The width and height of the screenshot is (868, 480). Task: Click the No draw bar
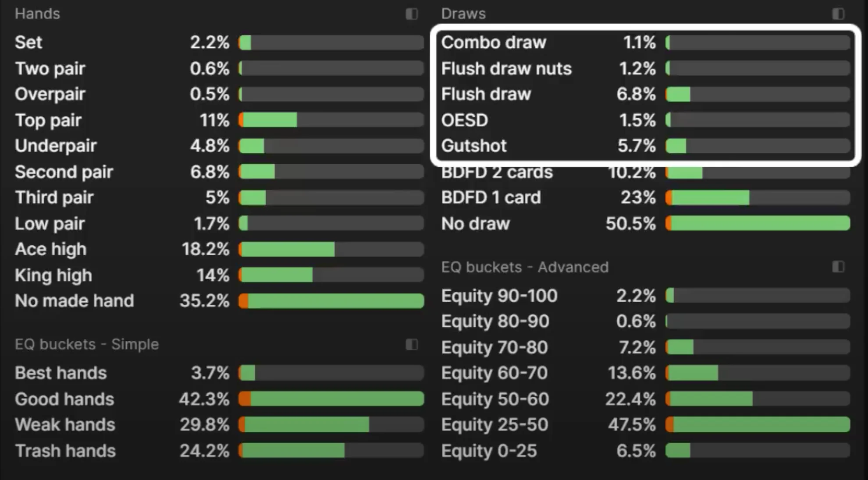coord(758,223)
